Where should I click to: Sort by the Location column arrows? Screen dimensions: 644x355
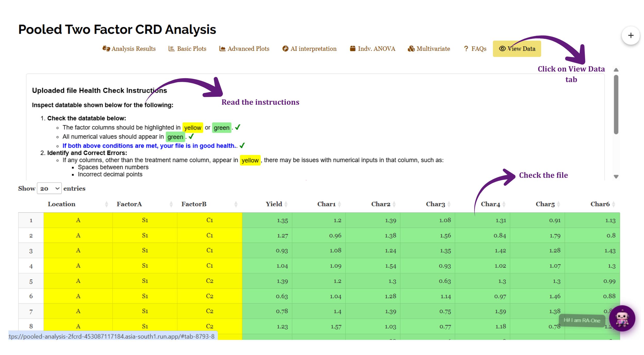pyautogui.click(x=106, y=204)
